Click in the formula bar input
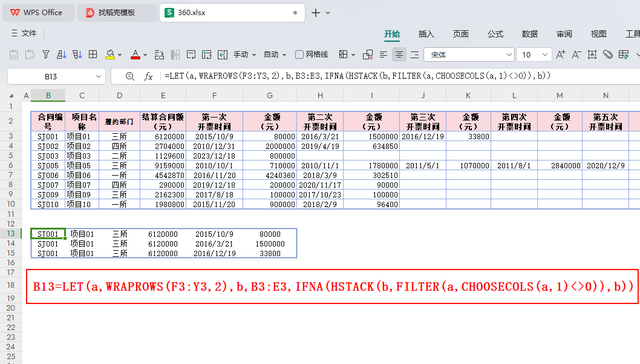 (400, 76)
